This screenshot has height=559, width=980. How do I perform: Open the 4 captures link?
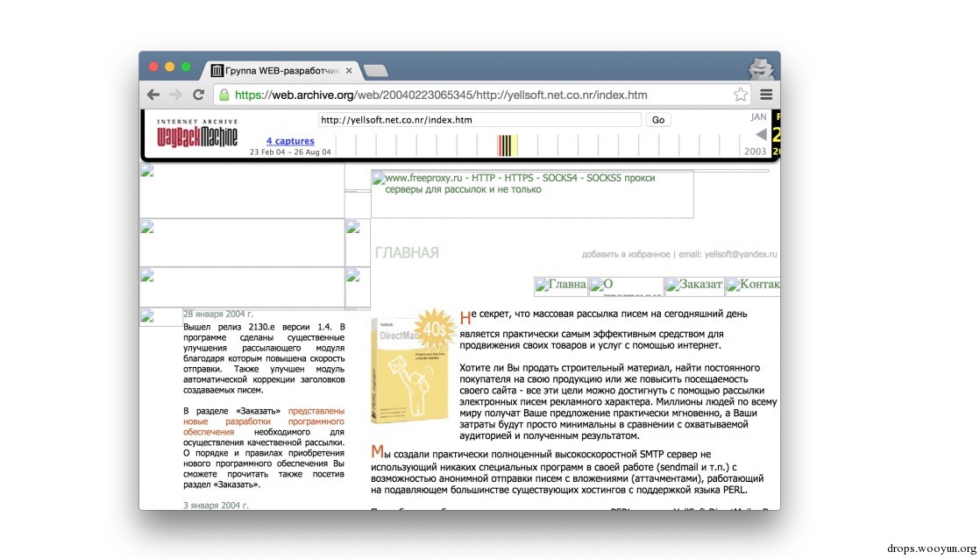290,141
